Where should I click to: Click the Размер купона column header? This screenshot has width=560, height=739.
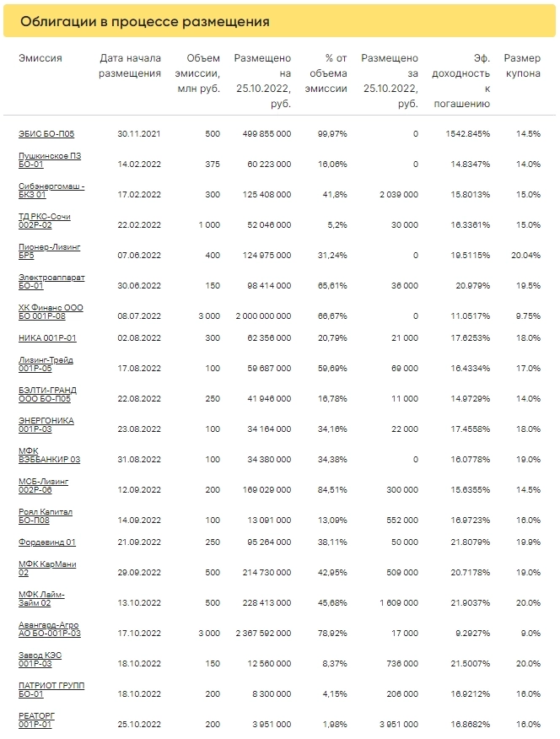[x=522, y=66]
